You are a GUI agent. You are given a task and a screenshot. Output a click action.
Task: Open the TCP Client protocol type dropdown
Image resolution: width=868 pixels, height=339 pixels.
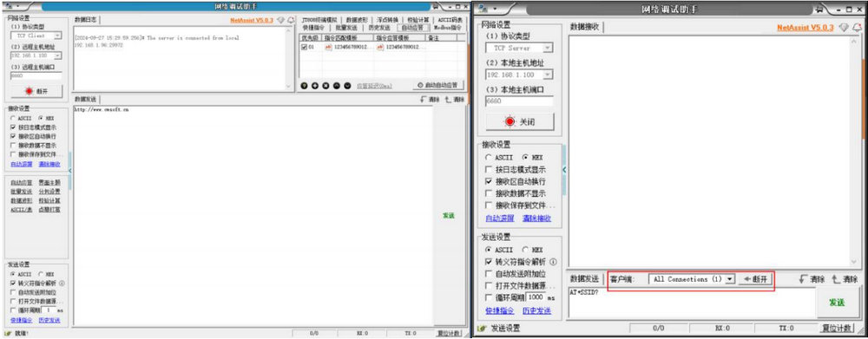pos(57,36)
